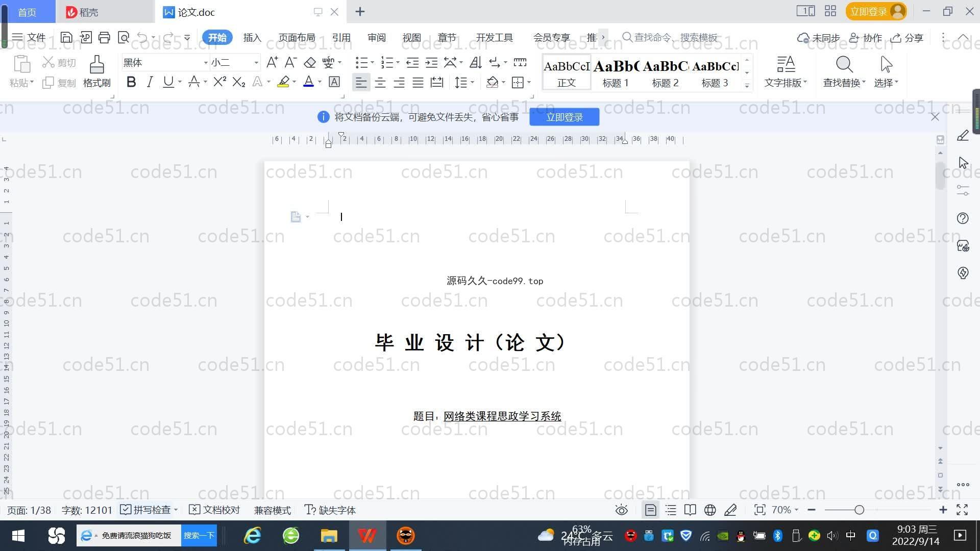This screenshot has width=980, height=551.
Task: Apply the Heading 1 style
Action: click(x=616, y=73)
